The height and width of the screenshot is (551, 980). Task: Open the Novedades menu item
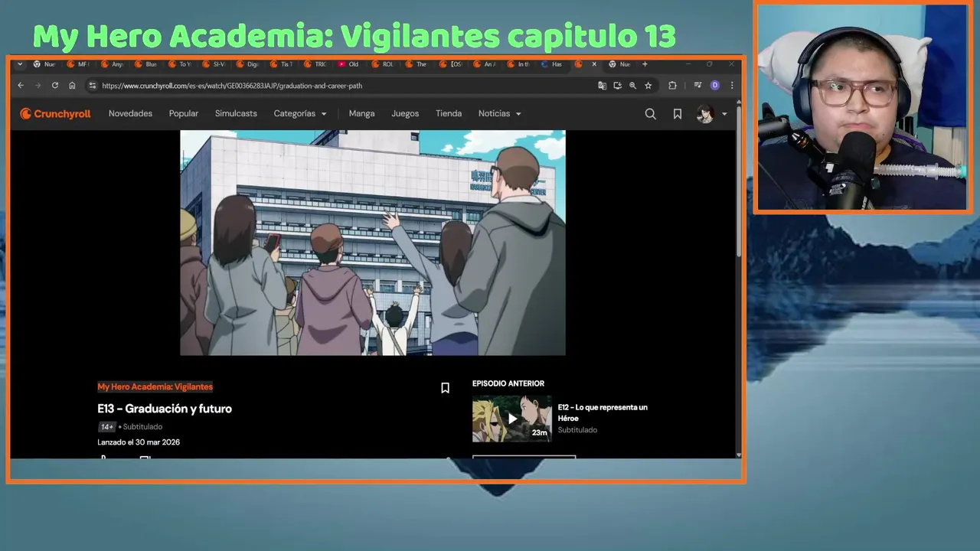tap(130, 113)
